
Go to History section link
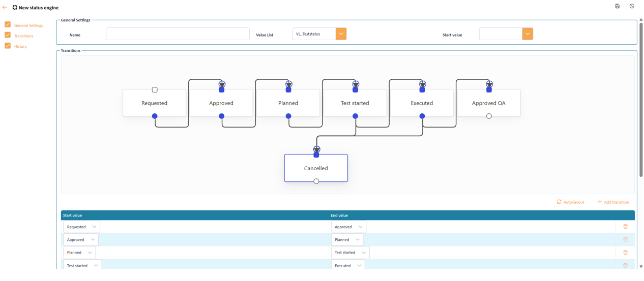(x=20, y=46)
